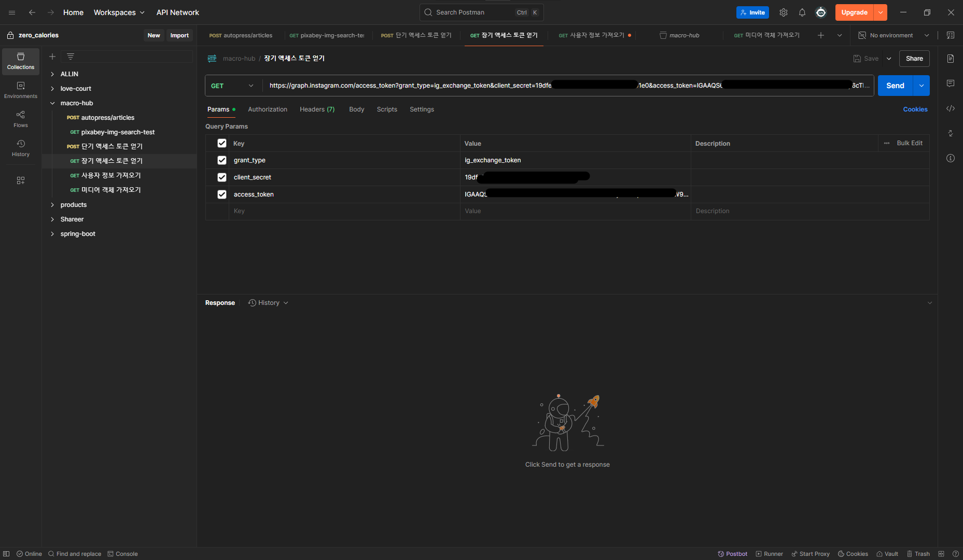Image resolution: width=963 pixels, height=560 pixels.
Task: Open the tabs overflow chevron
Action: (840, 35)
